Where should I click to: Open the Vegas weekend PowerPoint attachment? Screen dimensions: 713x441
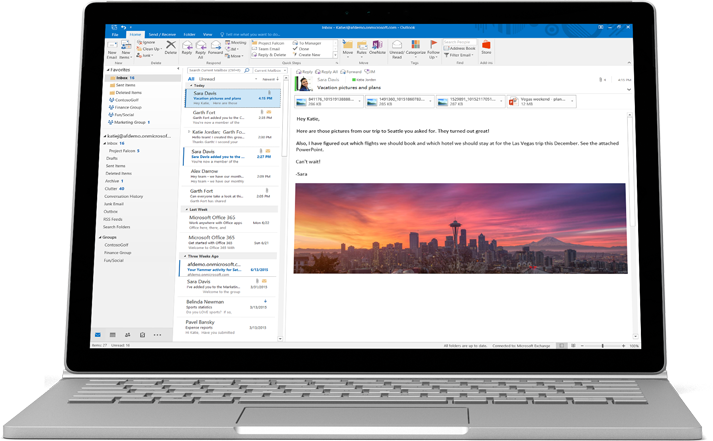pyautogui.click(x=541, y=101)
